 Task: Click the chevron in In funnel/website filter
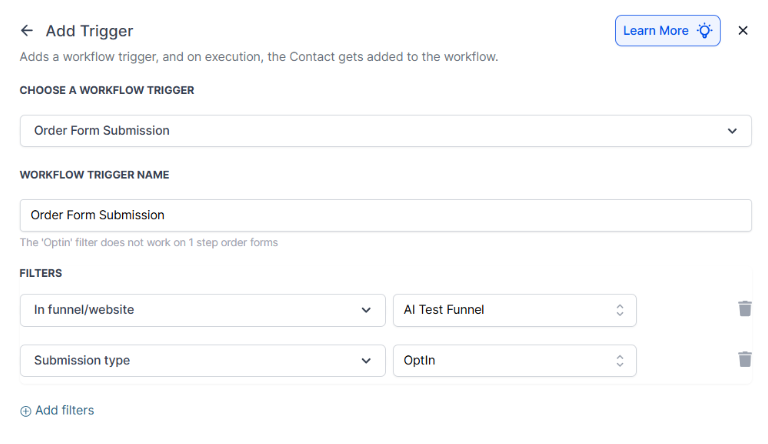tap(366, 310)
